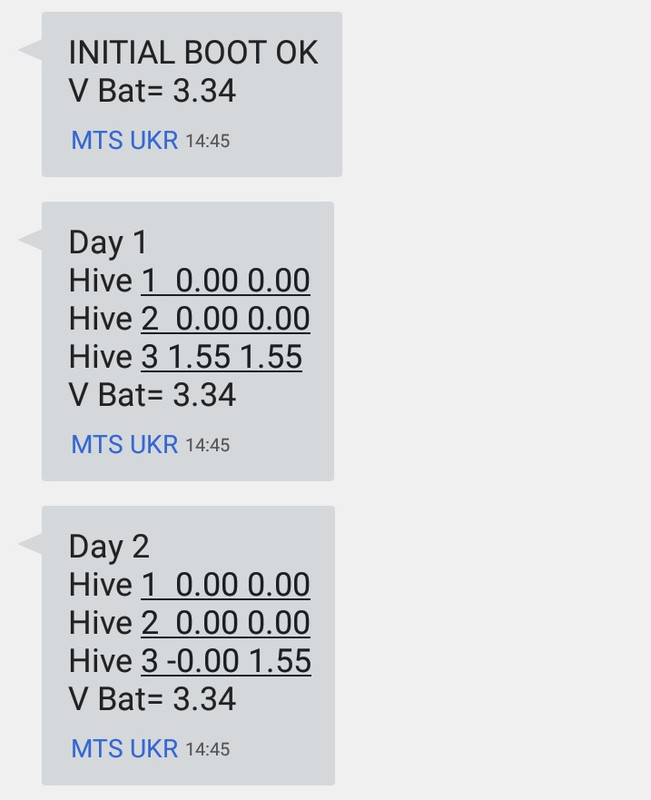Click the 14:45 timestamp of Day 1 message

208,445
